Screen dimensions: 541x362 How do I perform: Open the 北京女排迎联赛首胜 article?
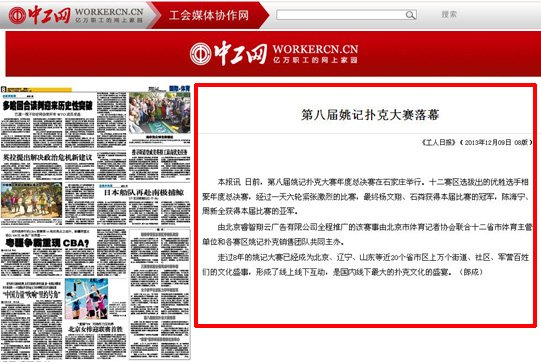(x=96, y=329)
